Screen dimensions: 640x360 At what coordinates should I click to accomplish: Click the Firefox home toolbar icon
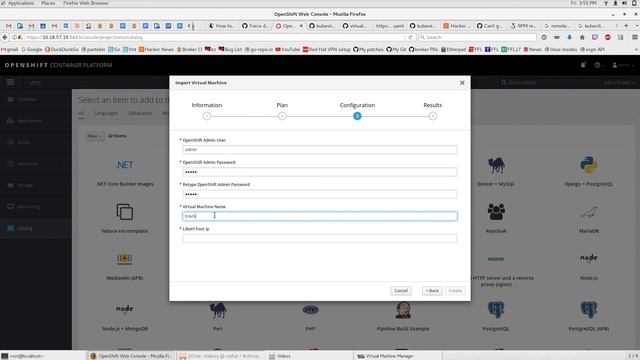tap(582, 37)
